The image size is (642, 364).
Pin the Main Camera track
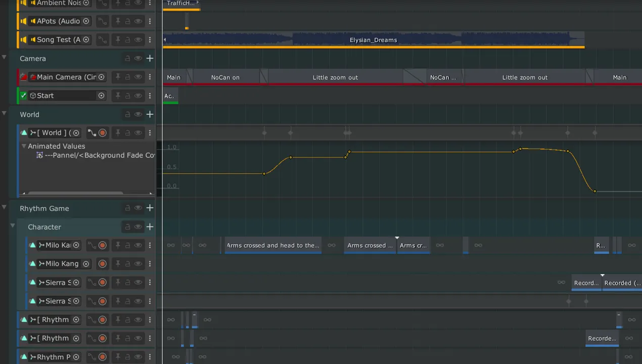tap(118, 77)
